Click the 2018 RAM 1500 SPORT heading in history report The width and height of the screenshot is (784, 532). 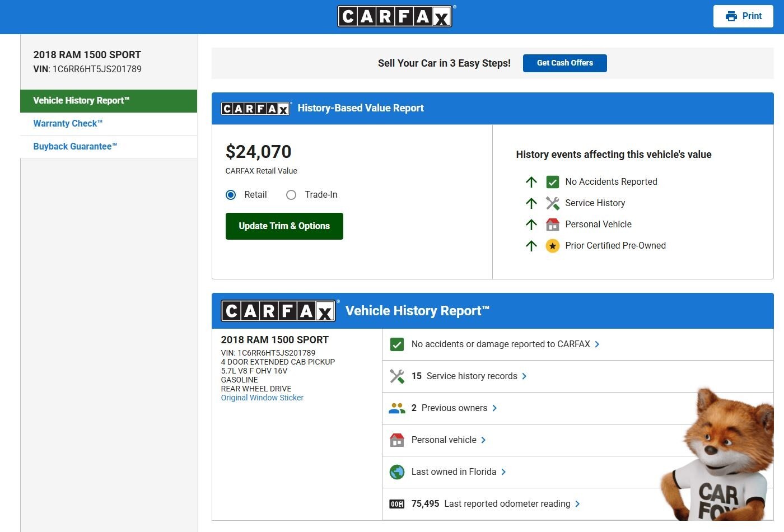[x=275, y=340]
